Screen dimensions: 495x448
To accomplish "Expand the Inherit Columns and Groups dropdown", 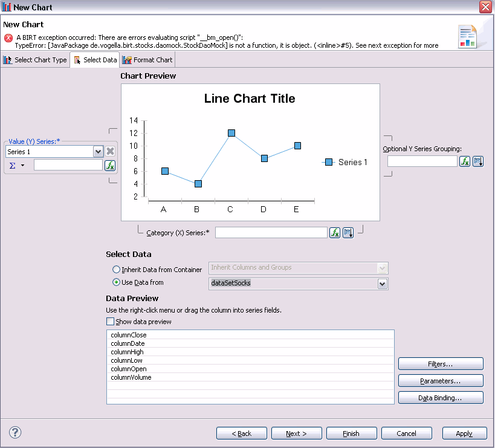I will 383,268.
